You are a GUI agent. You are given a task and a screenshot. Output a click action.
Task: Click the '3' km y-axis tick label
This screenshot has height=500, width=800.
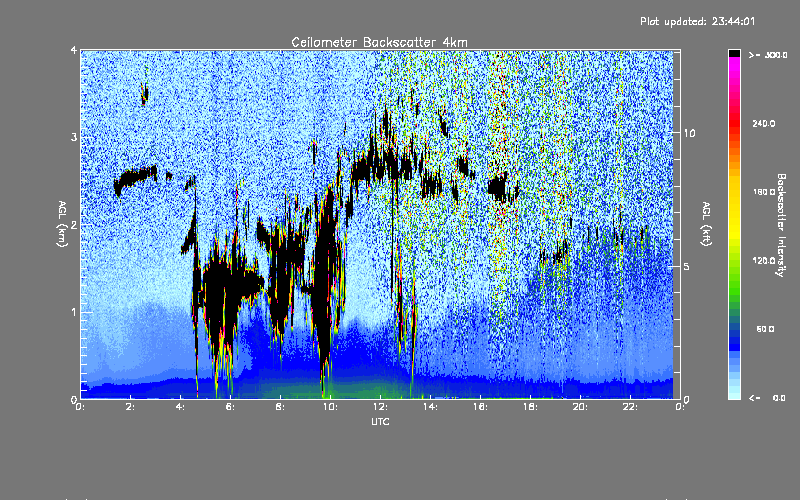pos(74,137)
